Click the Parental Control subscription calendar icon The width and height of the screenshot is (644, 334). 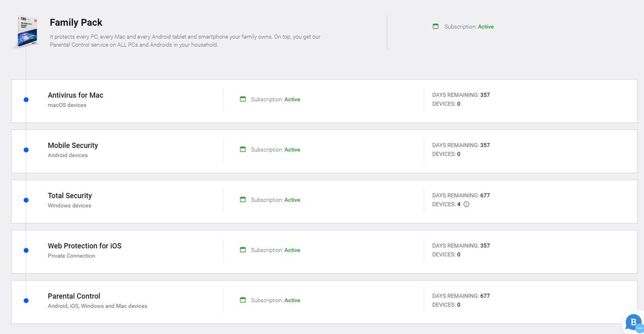coord(243,300)
